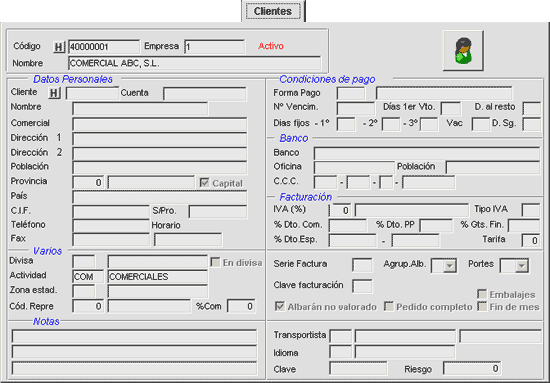The image size is (550, 383).
Task: Click the Datos Personales section heading
Action: [73, 79]
